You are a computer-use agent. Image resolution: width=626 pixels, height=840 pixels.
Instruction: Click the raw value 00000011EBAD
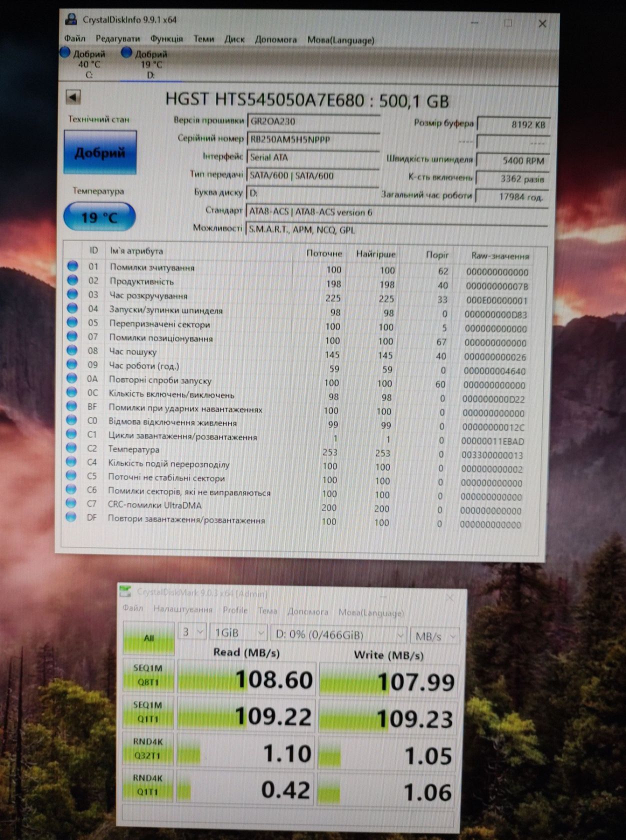[492, 441]
